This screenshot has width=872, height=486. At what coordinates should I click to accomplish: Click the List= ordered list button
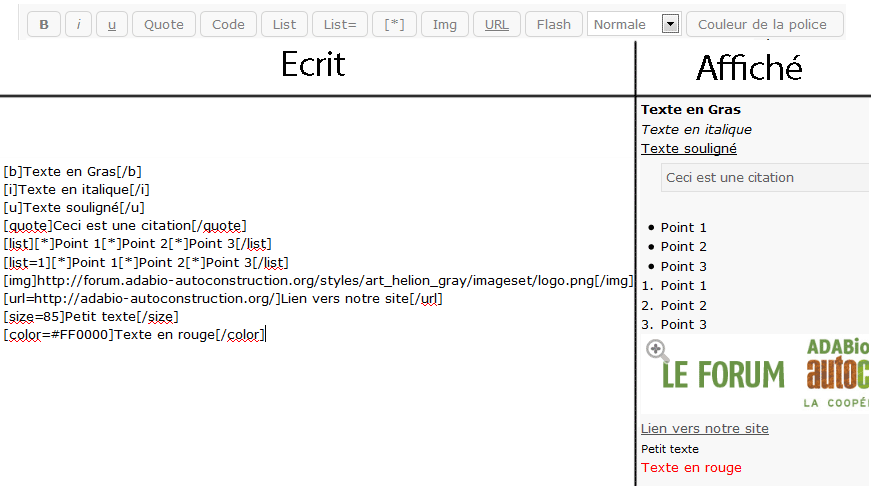340,24
